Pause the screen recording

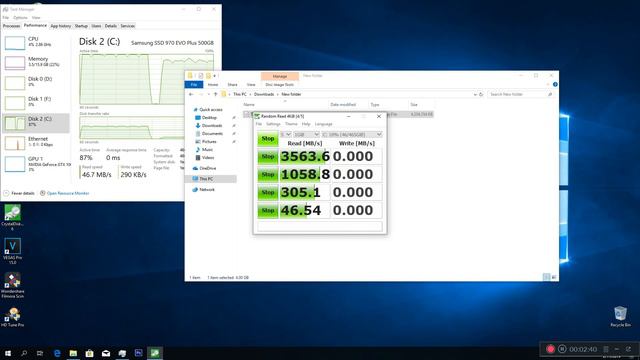562,349
